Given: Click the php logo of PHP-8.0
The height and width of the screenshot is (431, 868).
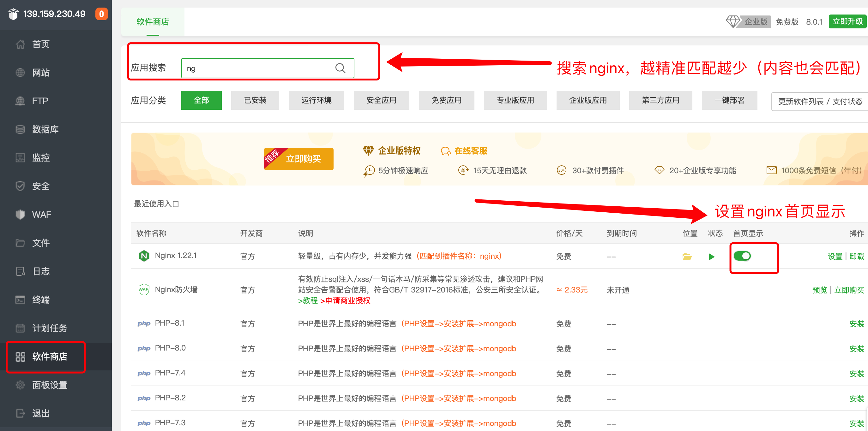Looking at the screenshot, I should point(144,349).
